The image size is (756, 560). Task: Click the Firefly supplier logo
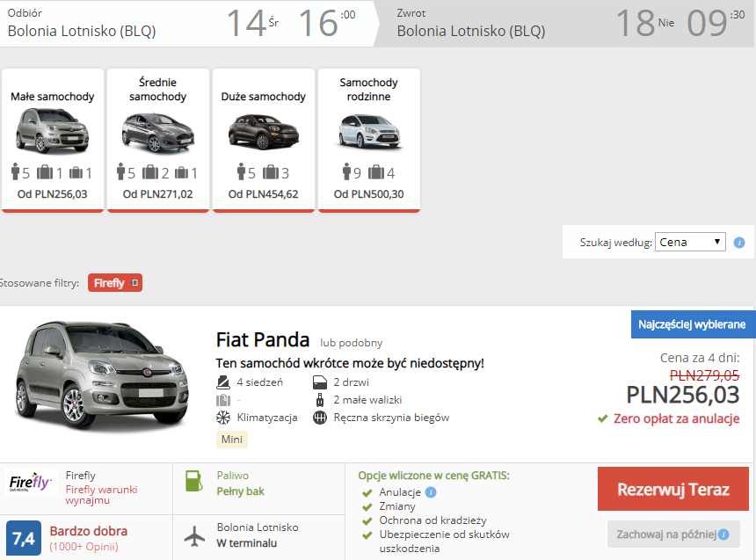click(x=31, y=482)
